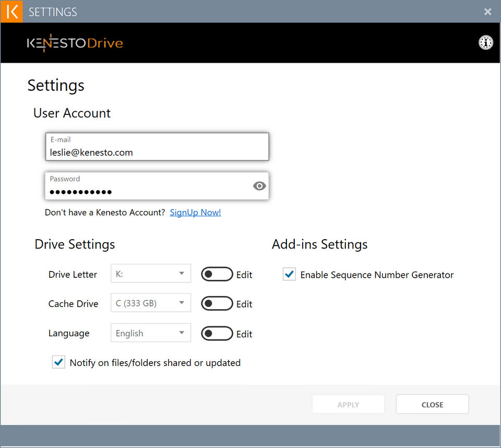Toggle the Language Edit switch
This screenshot has width=501, height=448.
pyautogui.click(x=217, y=334)
